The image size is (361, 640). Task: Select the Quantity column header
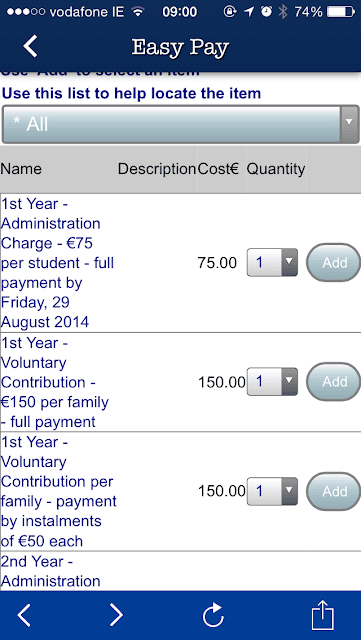click(276, 169)
